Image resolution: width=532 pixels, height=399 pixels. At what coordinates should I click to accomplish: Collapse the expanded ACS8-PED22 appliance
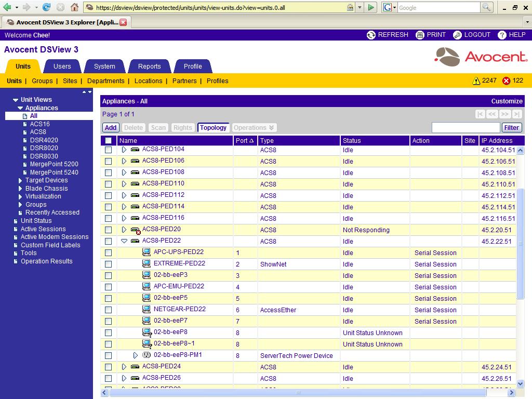(124, 241)
